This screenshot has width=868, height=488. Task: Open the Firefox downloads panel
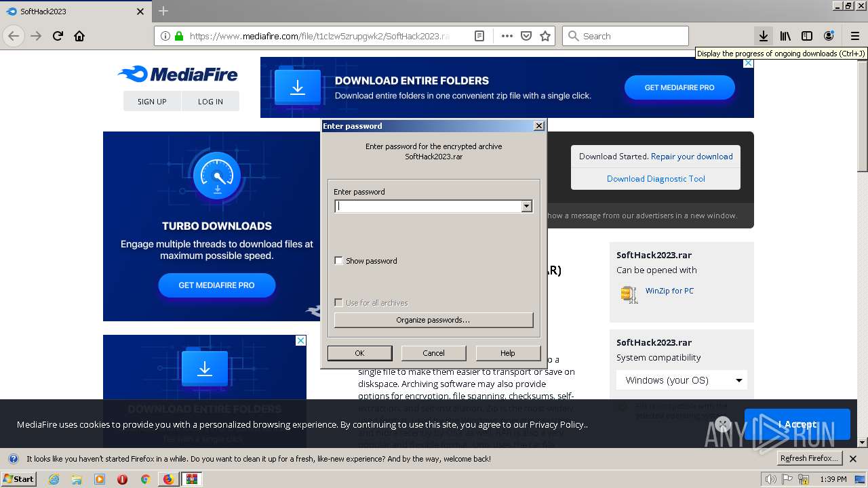(x=763, y=36)
